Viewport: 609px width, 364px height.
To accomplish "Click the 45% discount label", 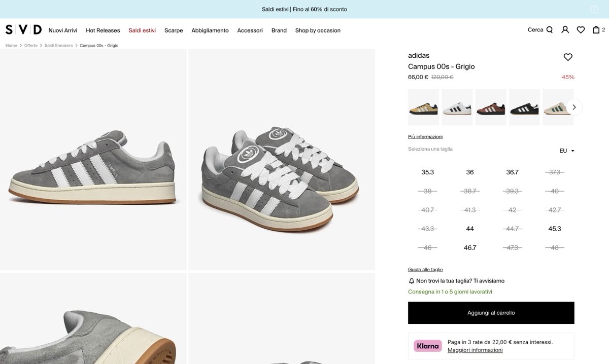I will (568, 77).
